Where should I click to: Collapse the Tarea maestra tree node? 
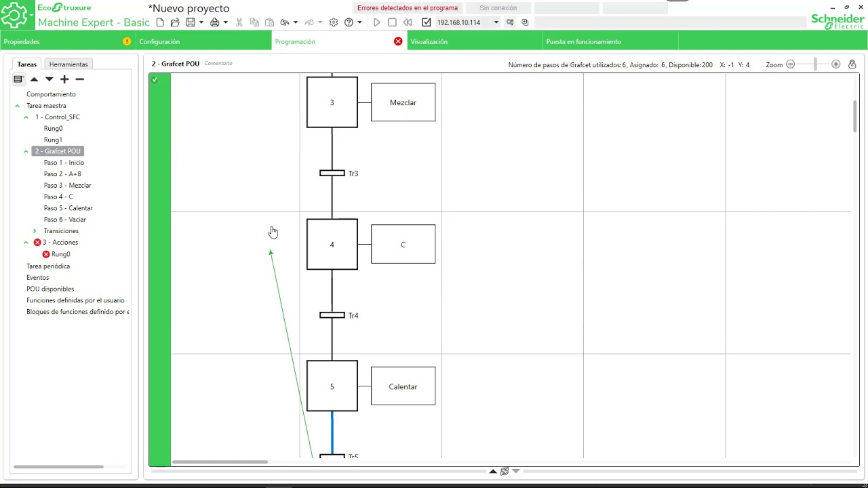tap(18, 106)
